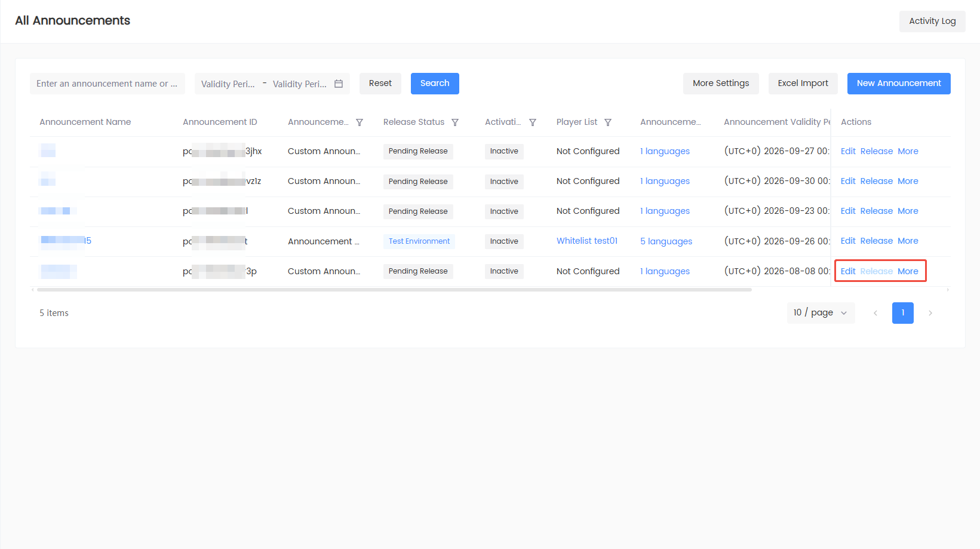Release the vzlz announcement
980x549 pixels.
tap(876, 181)
